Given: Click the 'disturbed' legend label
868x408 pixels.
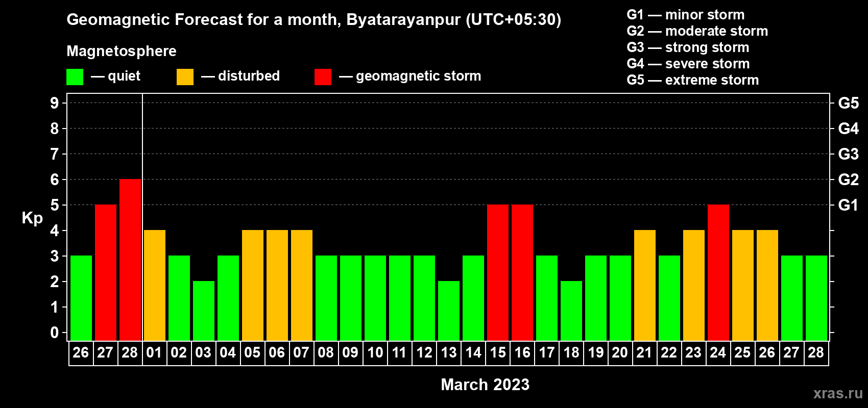Looking at the screenshot, I should (x=249, y=76).
